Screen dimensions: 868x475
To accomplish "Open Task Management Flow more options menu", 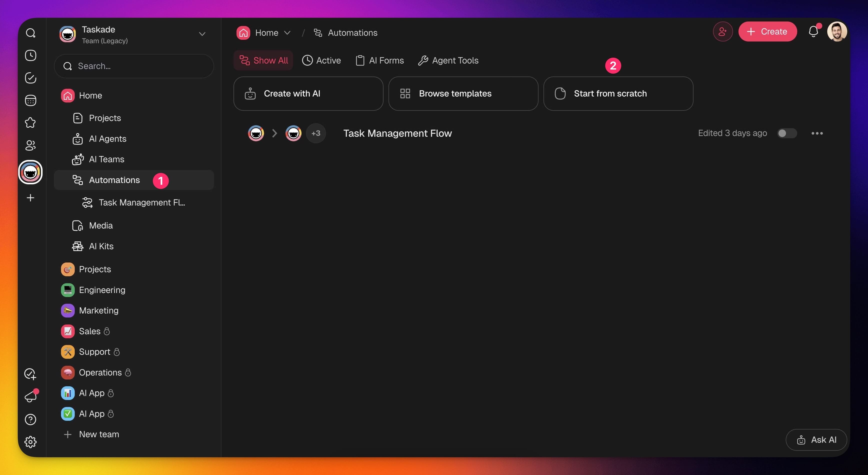I will (x=817, y=133).
